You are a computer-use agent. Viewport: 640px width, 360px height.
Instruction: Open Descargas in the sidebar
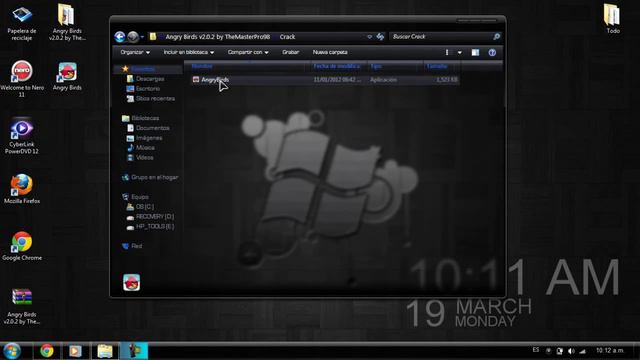point(150,79)
